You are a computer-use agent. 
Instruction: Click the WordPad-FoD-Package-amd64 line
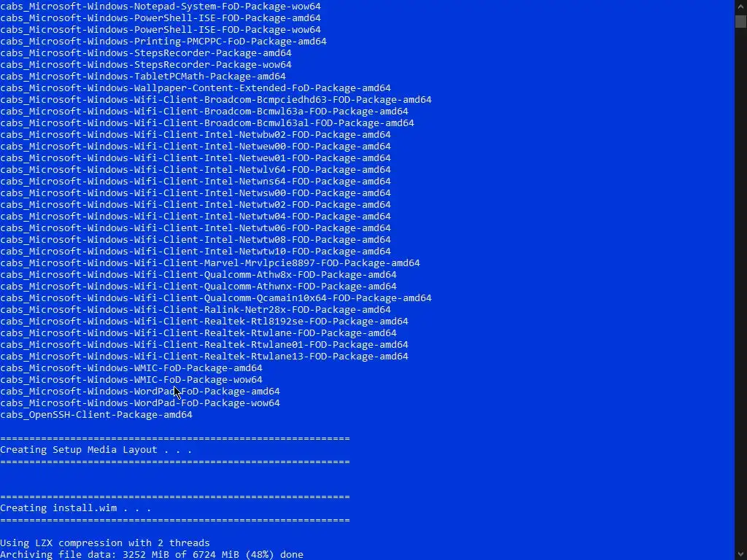(x=140, y=392)
